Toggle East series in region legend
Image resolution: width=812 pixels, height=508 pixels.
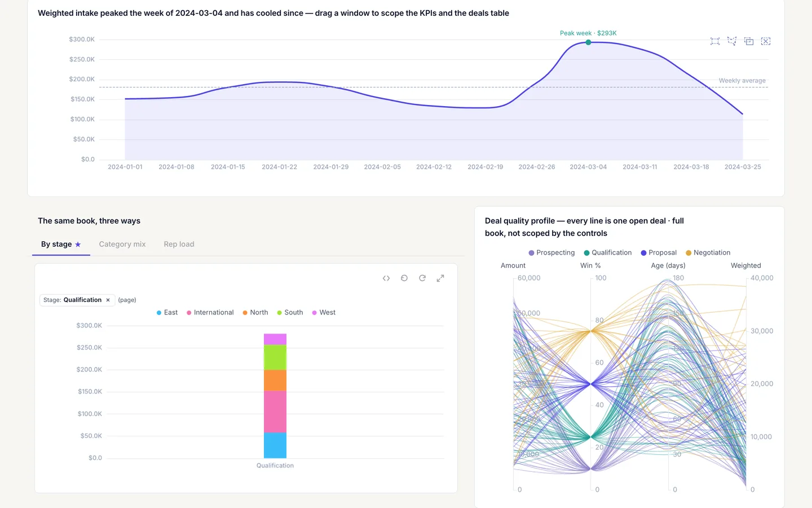[167, 313]
